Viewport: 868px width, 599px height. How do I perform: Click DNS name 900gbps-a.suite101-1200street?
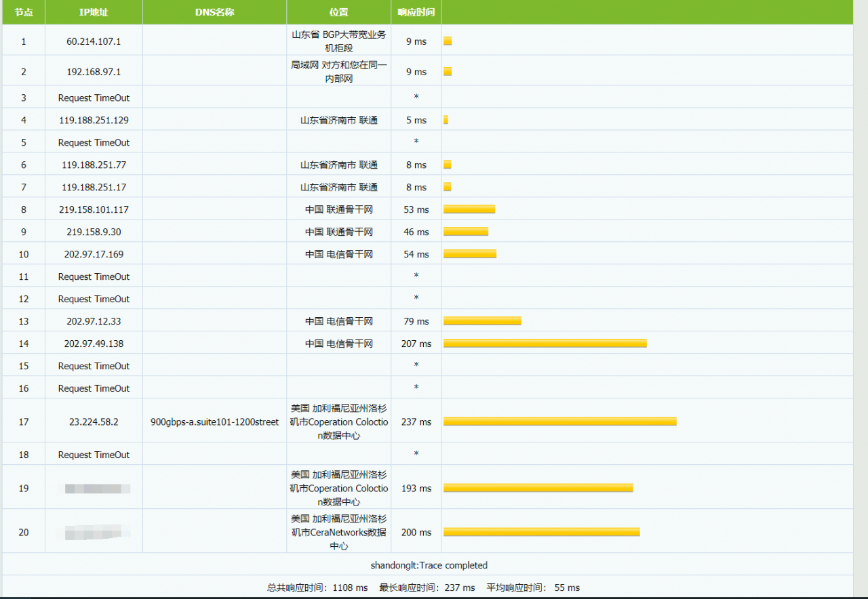tap(214, 421)
